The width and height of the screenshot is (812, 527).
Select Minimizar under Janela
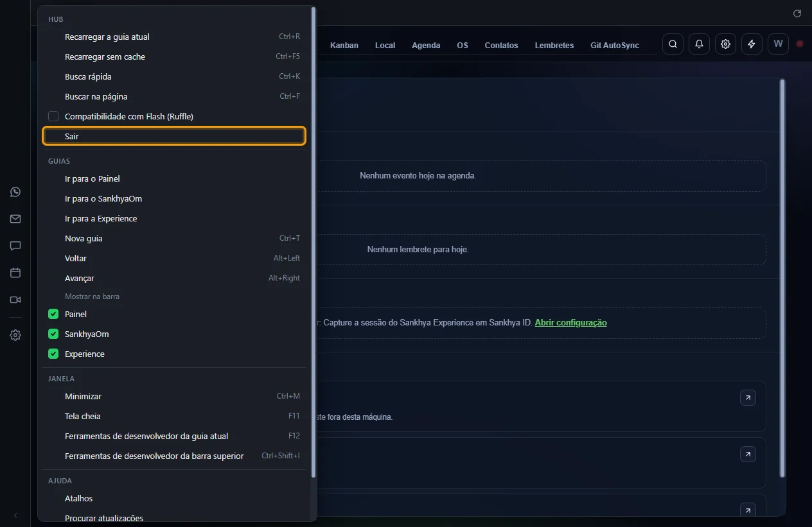click(174, 396)
